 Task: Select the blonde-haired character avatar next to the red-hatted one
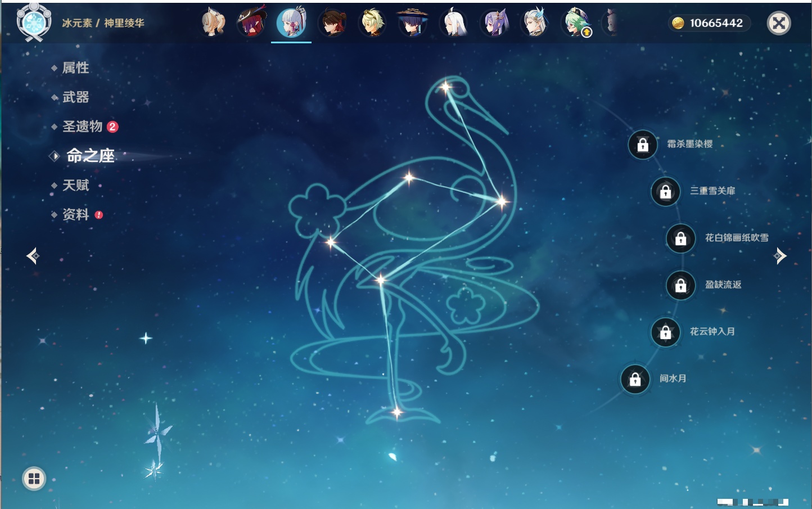coord(213,22)
